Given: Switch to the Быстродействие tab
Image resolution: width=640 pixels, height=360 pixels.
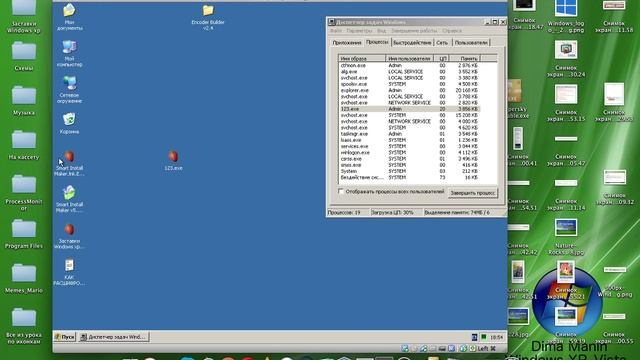Looking at the screenshot, I should tap(412, 42).
